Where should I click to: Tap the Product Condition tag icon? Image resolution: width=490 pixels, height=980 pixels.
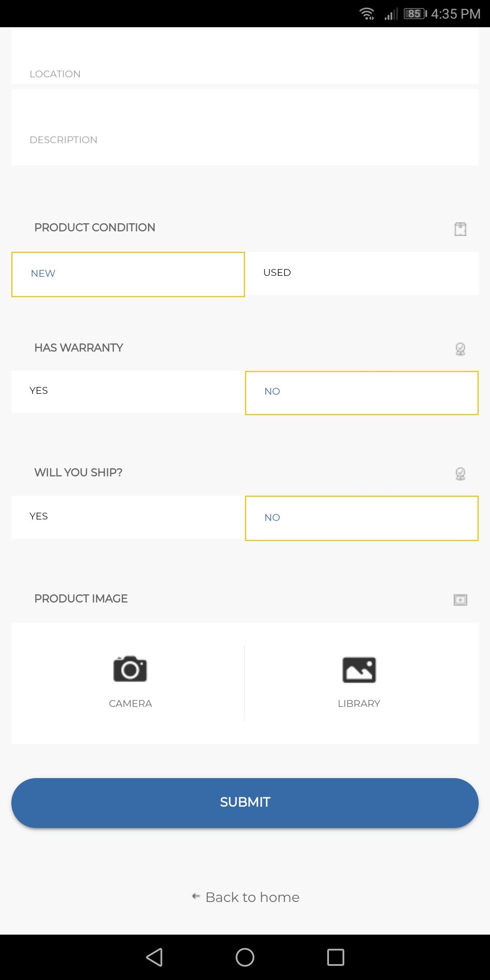tap(460, 229)
